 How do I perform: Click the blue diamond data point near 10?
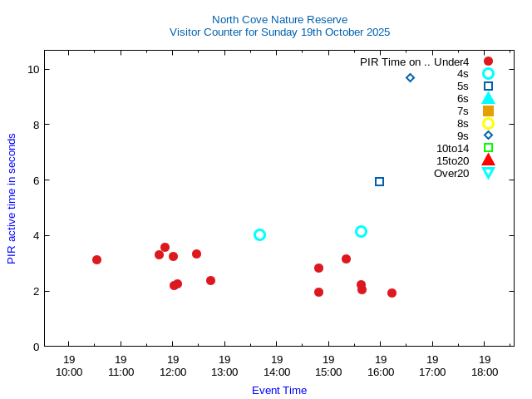pyautogui.click(x=410, y=78)
